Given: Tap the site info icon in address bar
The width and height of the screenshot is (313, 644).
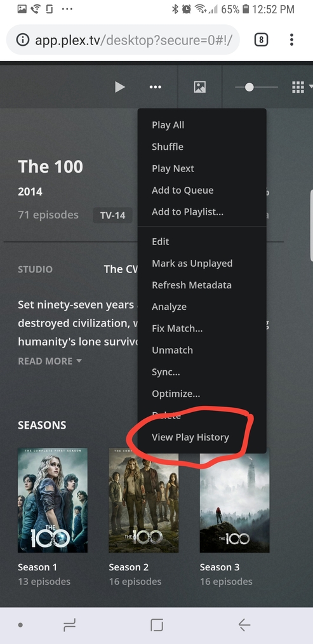Looking at the screenshot, I should point(23,40).
